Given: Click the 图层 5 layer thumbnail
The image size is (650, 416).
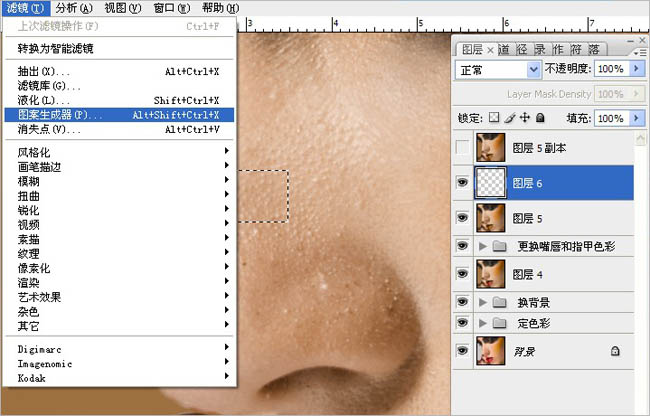Looking at the screenshot, I should coord(491,218).
